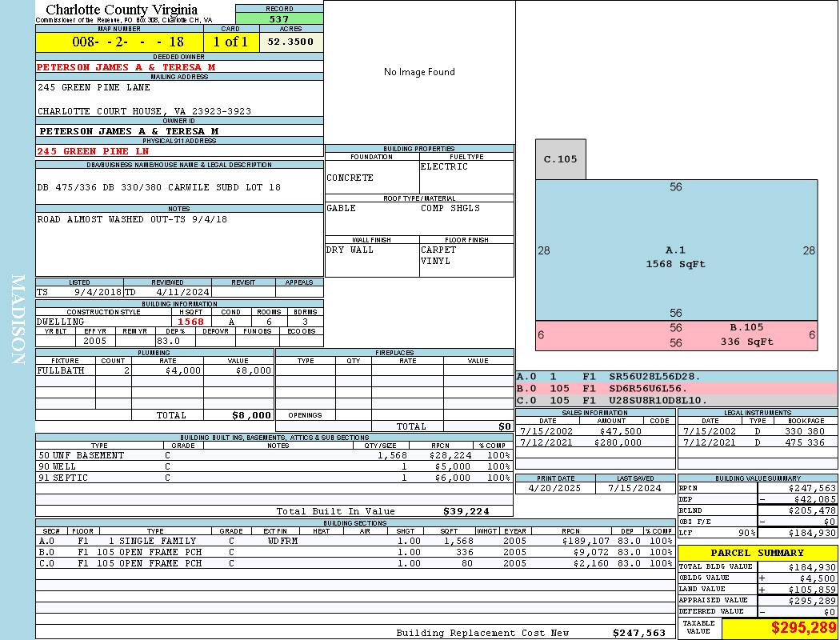Click the LCF value $184,930
Viewport: 840px width, 640px height.
click(x=812, y=533)
